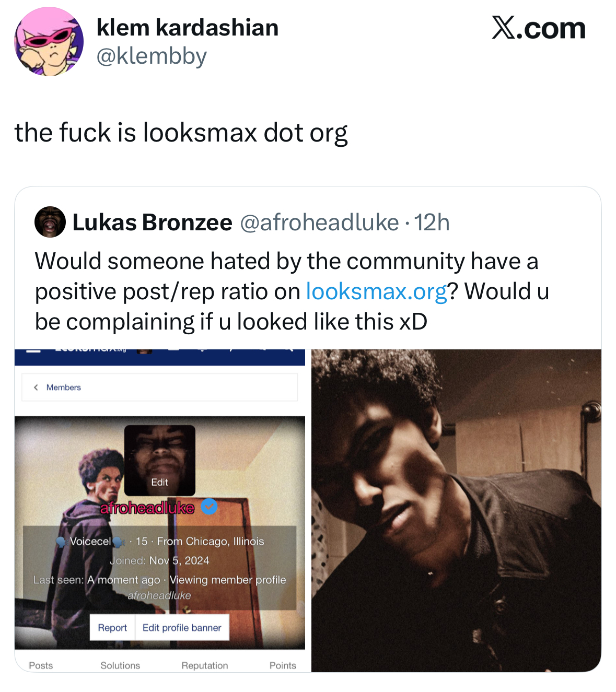This screenshot has width=616, height=692.
Task: Open the sepia selfie photo on the right
Action: point(456,510)
